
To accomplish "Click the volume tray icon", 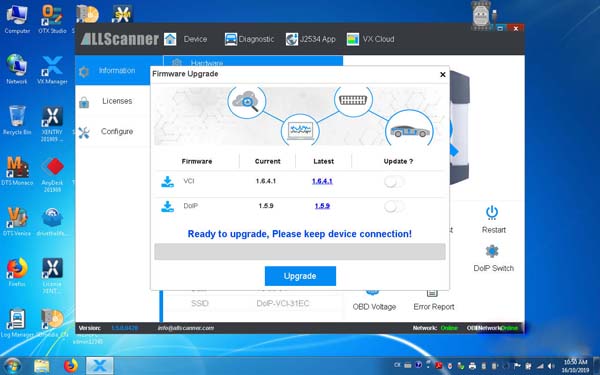I will [552, 366].
